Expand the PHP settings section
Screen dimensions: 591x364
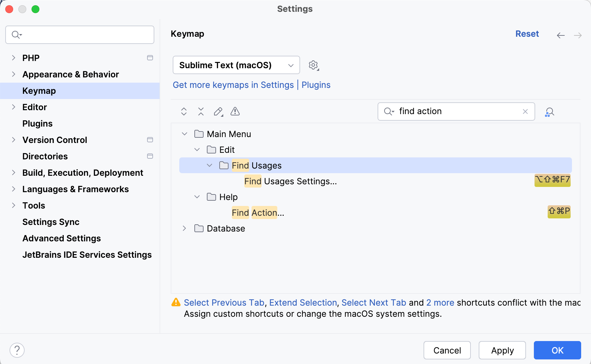[x=13, y=58]
